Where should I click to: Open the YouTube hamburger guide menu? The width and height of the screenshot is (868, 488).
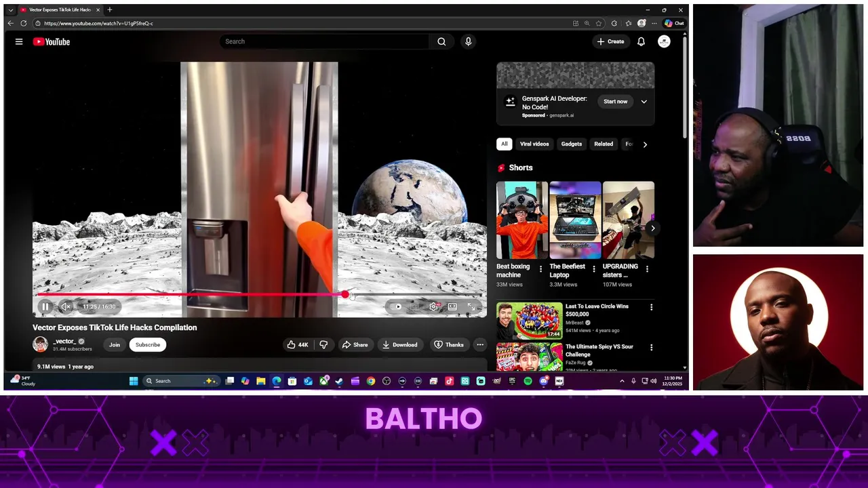point(19,41)
